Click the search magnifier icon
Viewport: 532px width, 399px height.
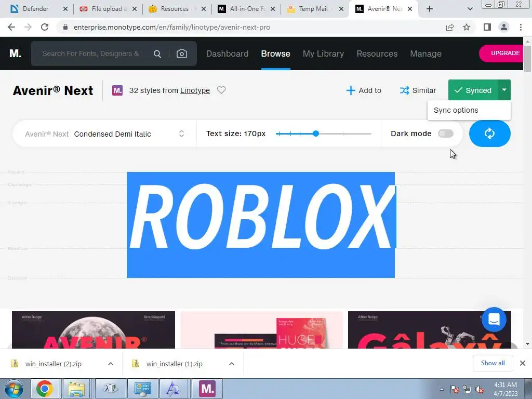(x=157, y=54)
